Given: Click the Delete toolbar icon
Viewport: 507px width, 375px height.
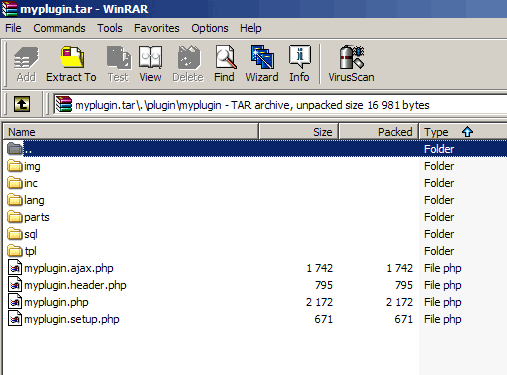Looking at the screenshot, I should click(188, 57).
